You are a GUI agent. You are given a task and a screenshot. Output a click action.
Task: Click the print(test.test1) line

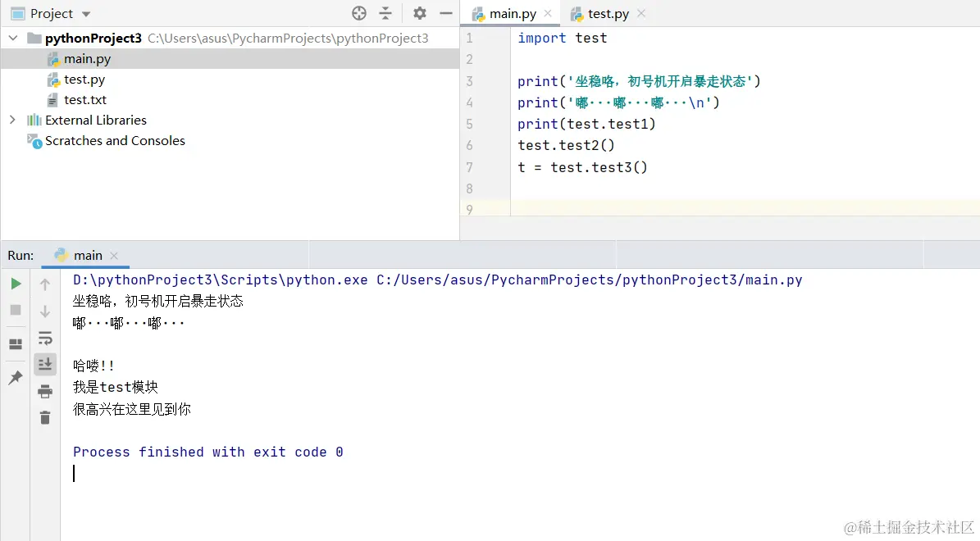[586, 124]
